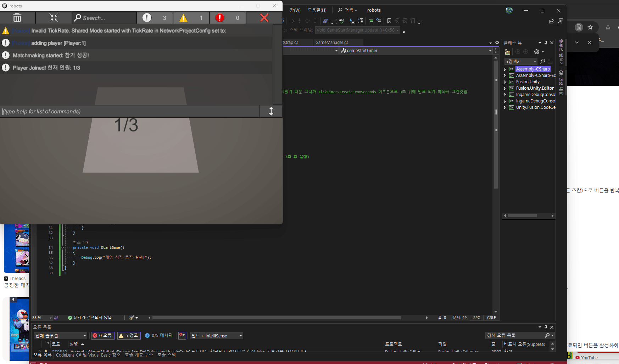Switch to the GameManager.cs tab
The height and width of the screenshot is (364, 619).
tap(332, 43)
